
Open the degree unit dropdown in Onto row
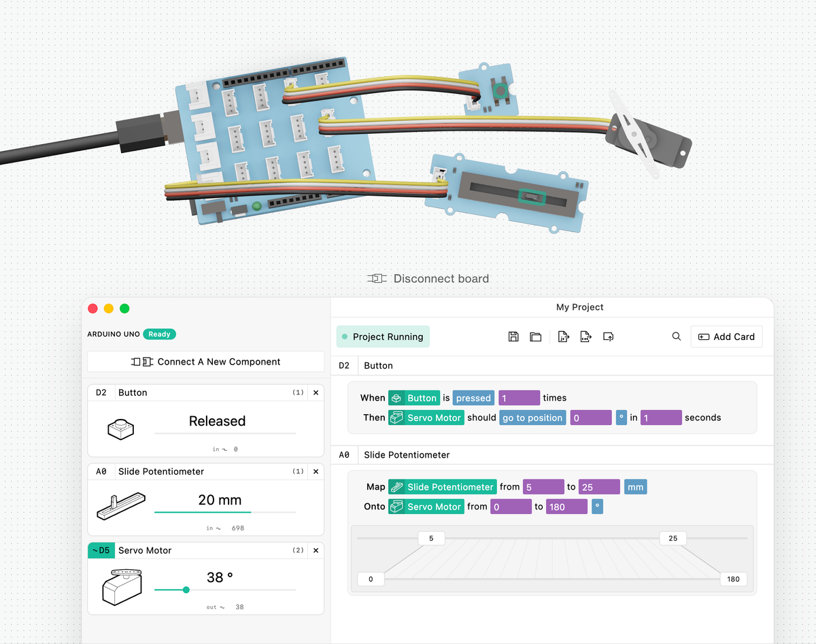pos(597,507)
